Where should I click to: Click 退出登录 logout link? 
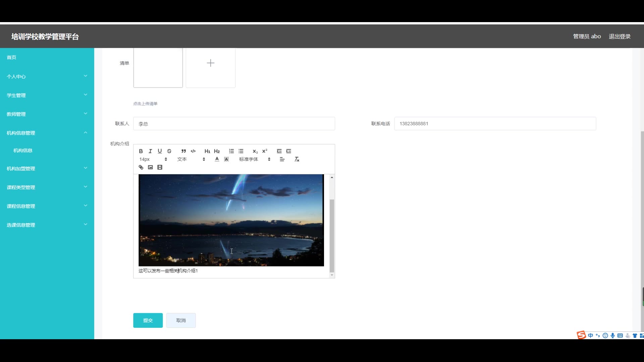[x=620, y=36]
